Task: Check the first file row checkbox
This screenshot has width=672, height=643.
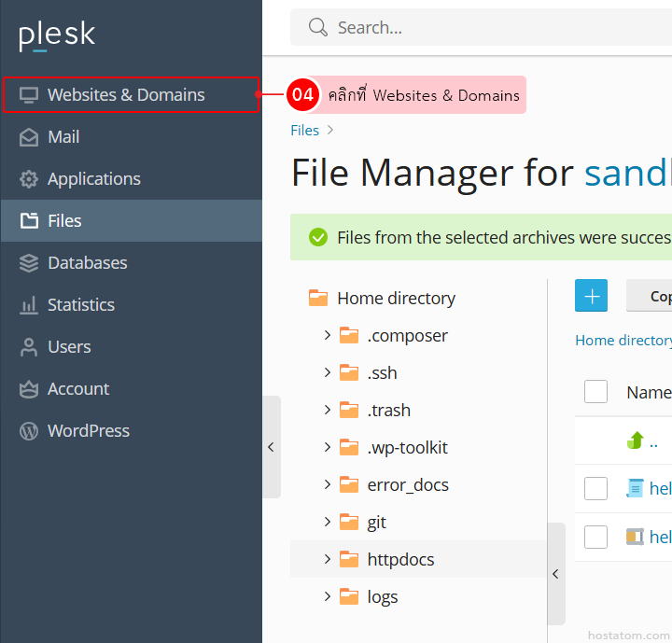Action: pyautogui.click(x=595, y=488)
